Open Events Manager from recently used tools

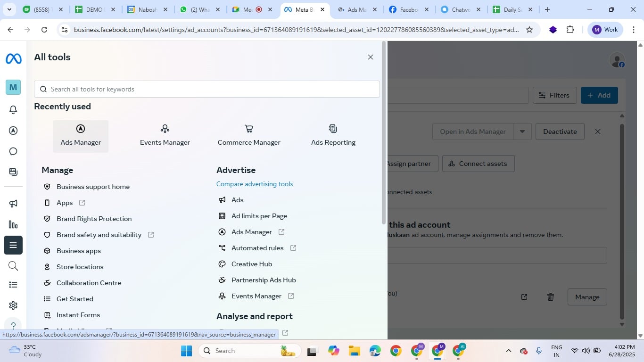click(165, 135)
